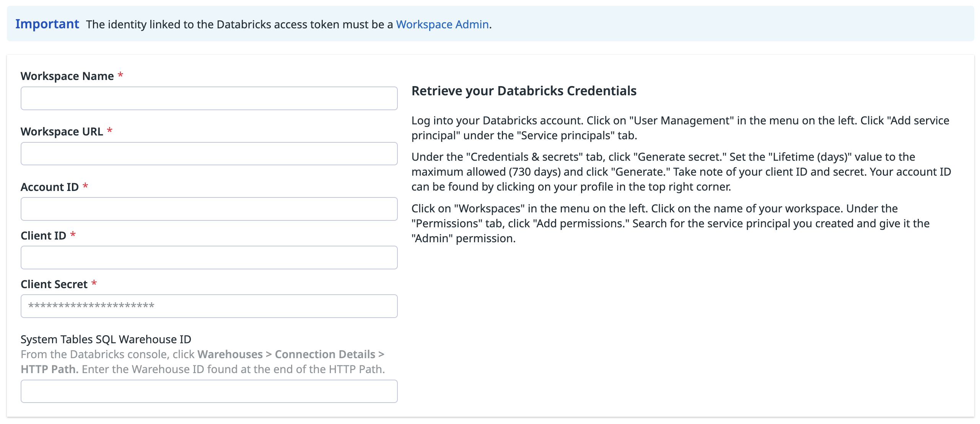Click inside the Client ID field
This screenshot has width=980, height=424.
pyautogui.click(x=209, y=257)
